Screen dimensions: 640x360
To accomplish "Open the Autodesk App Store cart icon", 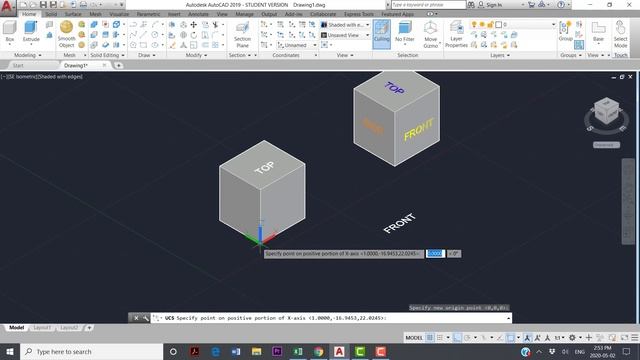I will point(531,5).
